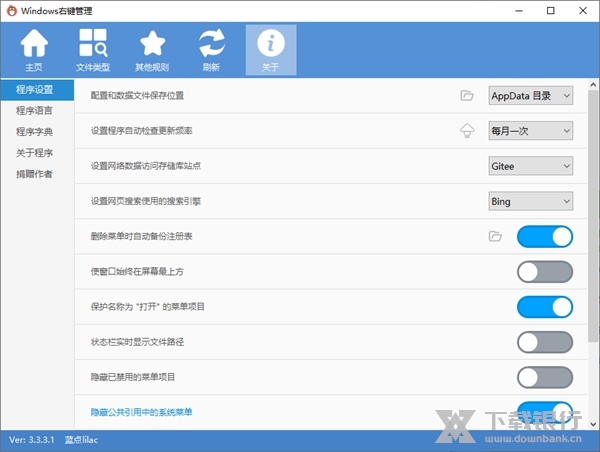The width and height of the screenshot is (600, 452).
Task: Open the Gitee repository dropdown
Action: coord(531,166)
